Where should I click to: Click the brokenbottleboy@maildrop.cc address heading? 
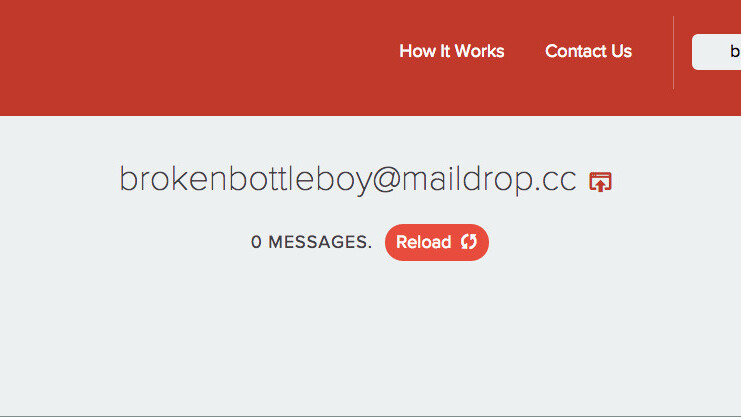[x=348, y=180]
